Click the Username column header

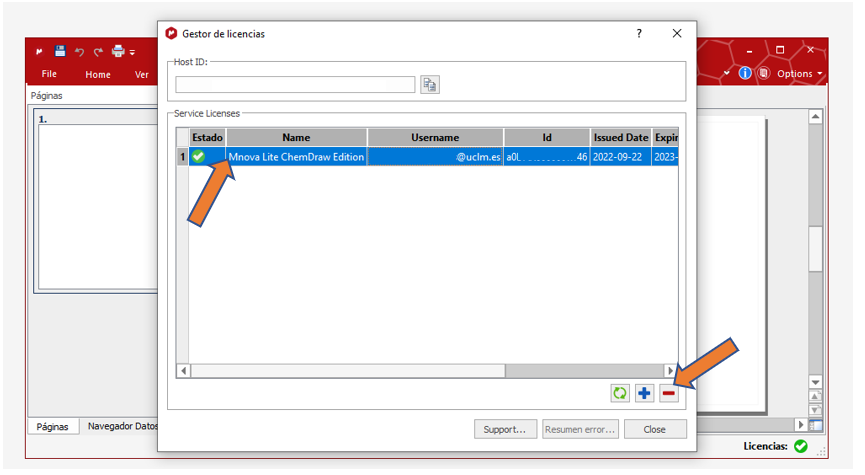(435, 137)
